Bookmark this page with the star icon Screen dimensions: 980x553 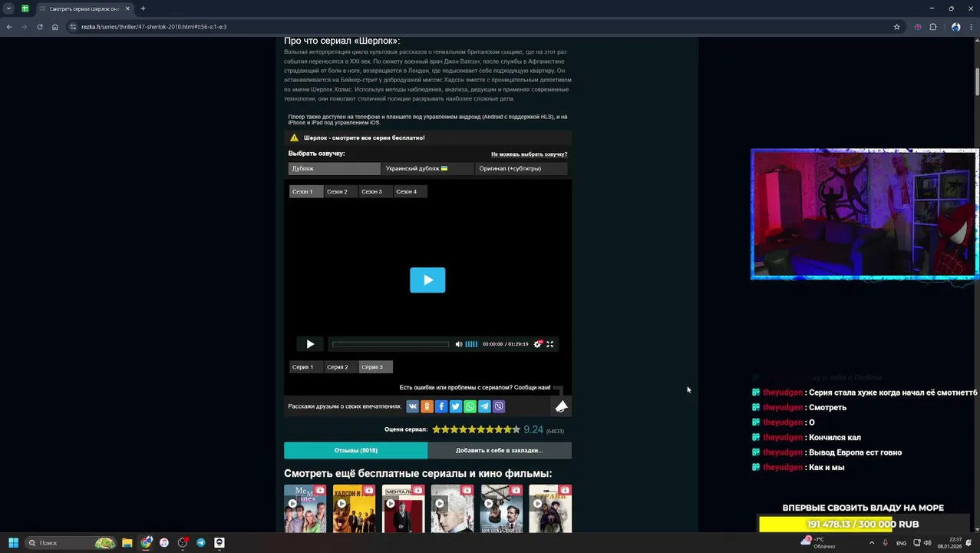[x=896, y=27]
